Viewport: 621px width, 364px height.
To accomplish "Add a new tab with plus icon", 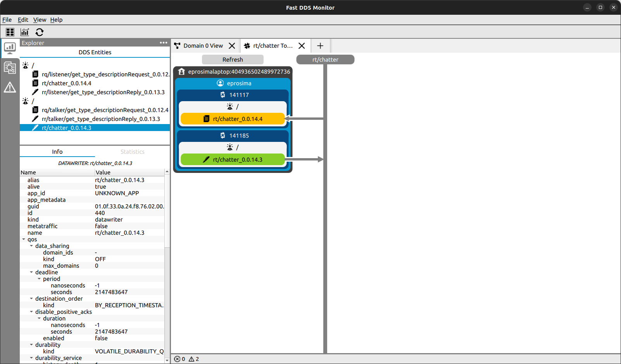I will (x=320, y=46).
